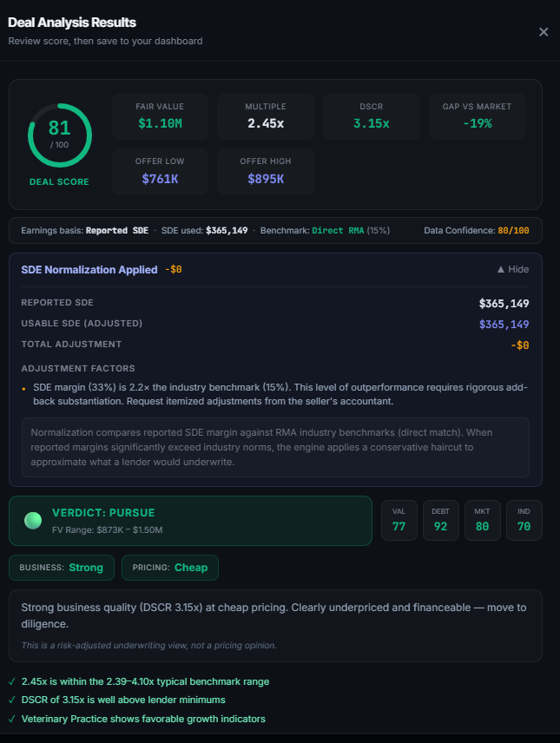Select the VAL 77 score tile

[399, 520]
